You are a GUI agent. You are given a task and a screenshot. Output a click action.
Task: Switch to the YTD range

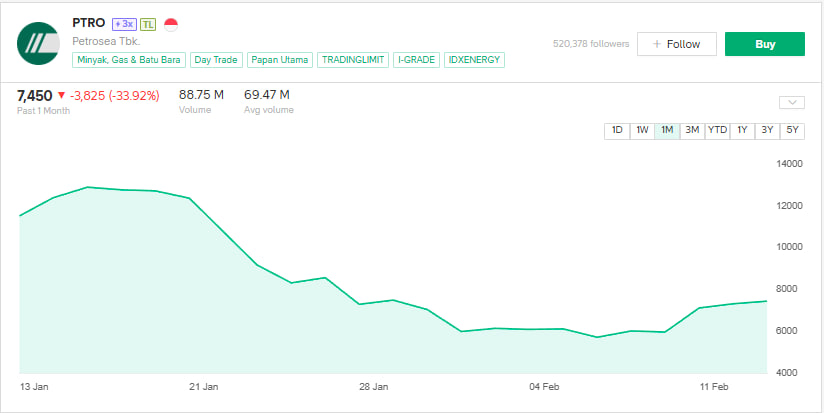[x=717, y=130]
